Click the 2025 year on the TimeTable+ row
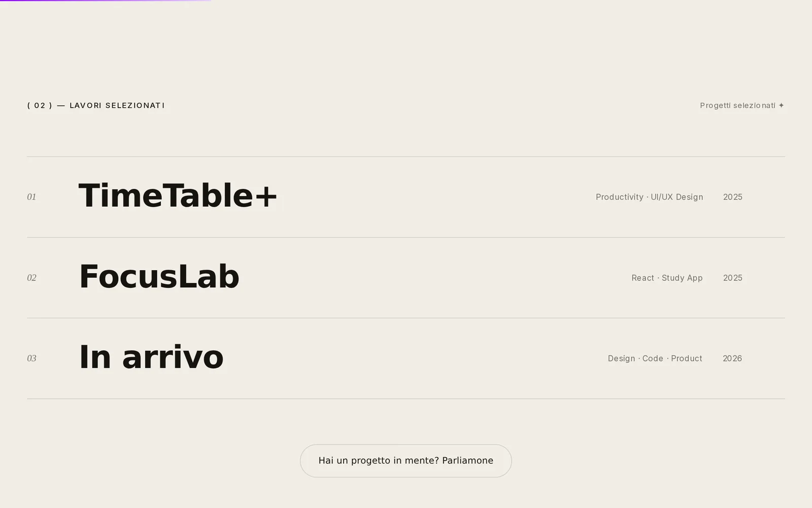This screenshot has height=508, width=812. coord(733,197)
